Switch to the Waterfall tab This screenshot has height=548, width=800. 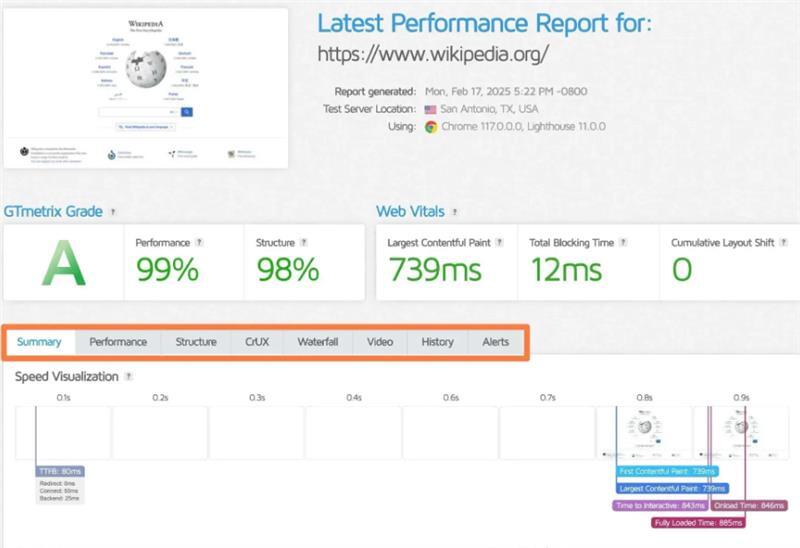[x=318, y=342]
